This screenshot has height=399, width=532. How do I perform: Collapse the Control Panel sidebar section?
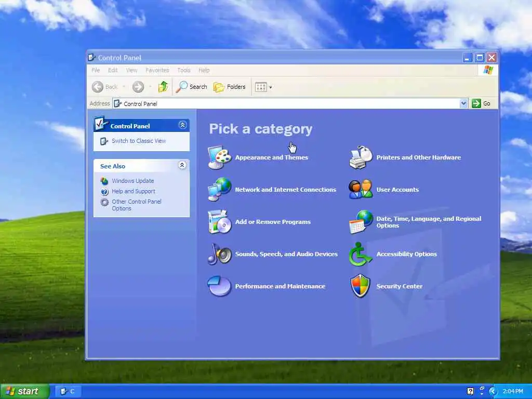click(x=182, y=125)
